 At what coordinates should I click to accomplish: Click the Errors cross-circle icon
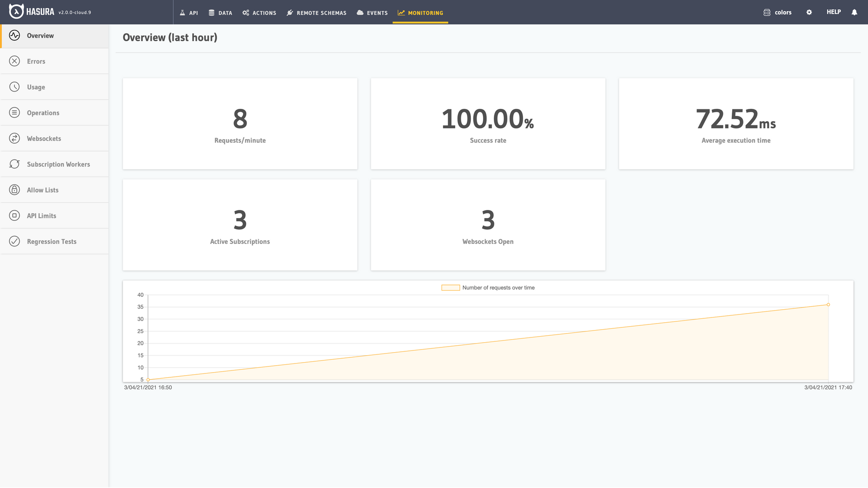coord(14,61)
